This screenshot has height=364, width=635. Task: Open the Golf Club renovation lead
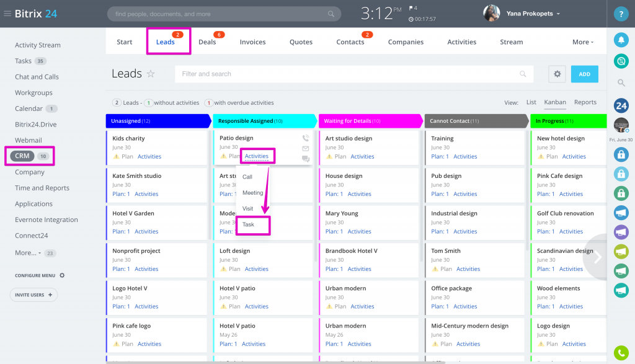click(x=565, y=213)
